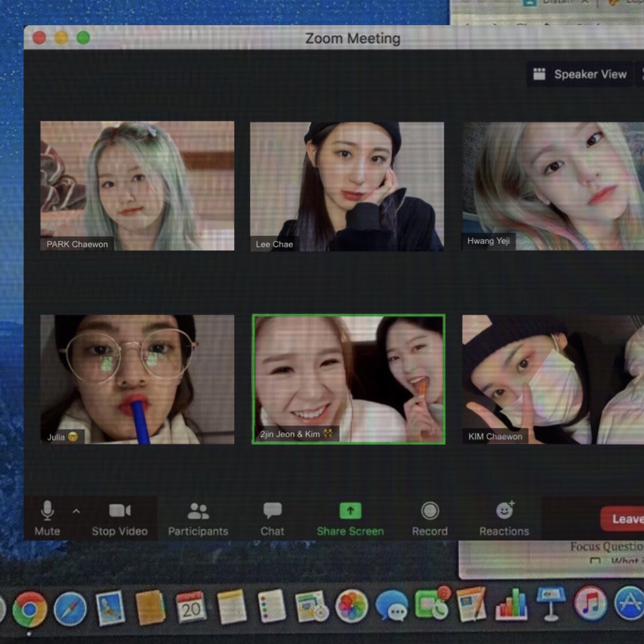
Task: Open the Reactions menu
Action: (504, 519)
